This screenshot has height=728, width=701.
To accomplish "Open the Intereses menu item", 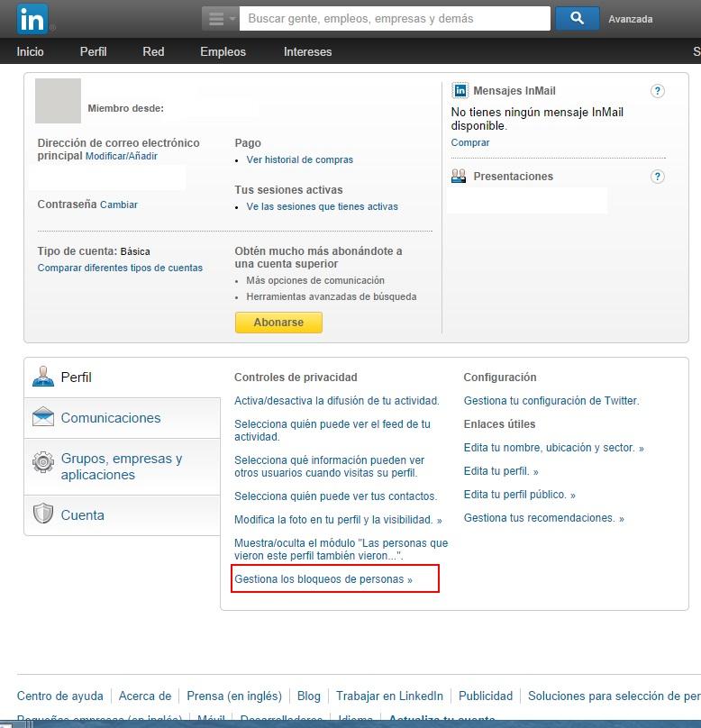I will [x=307, y=51].
